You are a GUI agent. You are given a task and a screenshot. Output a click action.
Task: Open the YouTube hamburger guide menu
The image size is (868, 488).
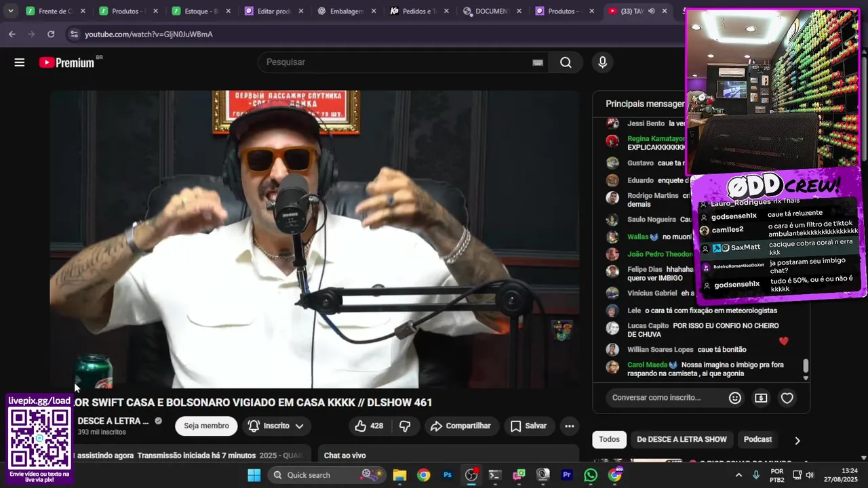click(x=20, y=62)
